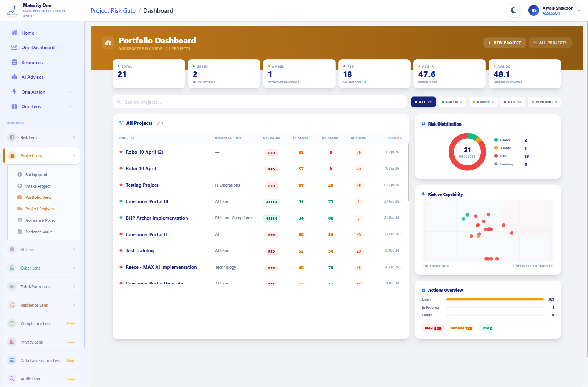Expand the One Action submenu chevron

click(70, 92)
